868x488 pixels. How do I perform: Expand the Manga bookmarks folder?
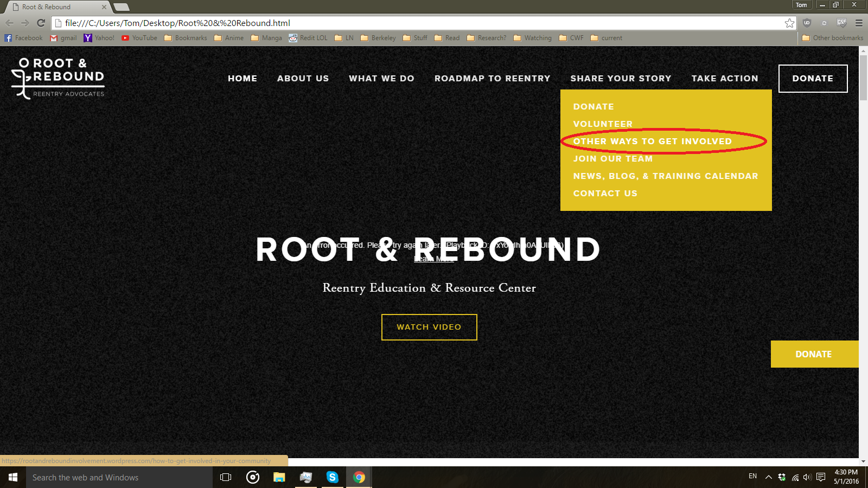(x=266, y=38)
